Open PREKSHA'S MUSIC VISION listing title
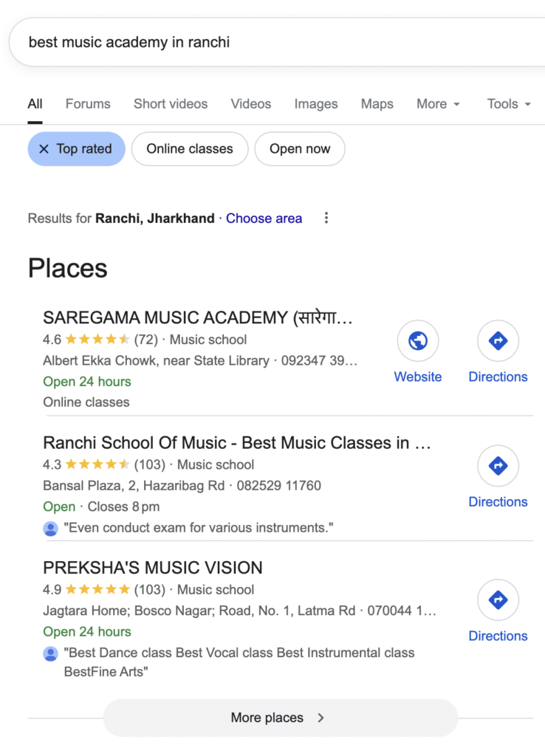 coord(153,568)
